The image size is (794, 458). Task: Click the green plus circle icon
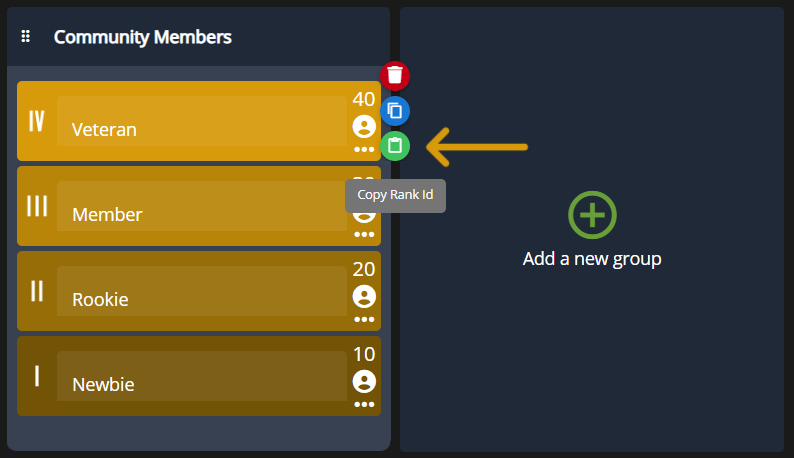click(x=592, y=215)
